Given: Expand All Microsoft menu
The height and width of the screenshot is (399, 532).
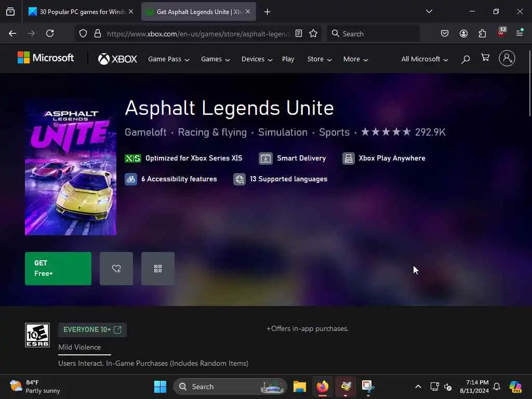Looking at the screenshot, I should pos(425,59).
